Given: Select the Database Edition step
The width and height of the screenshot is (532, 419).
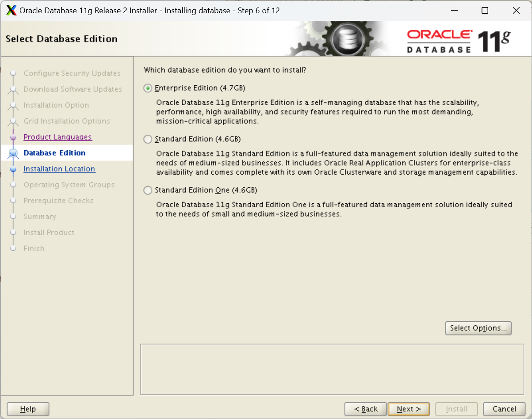Looking at the screenshot, I should coord(54,153).
